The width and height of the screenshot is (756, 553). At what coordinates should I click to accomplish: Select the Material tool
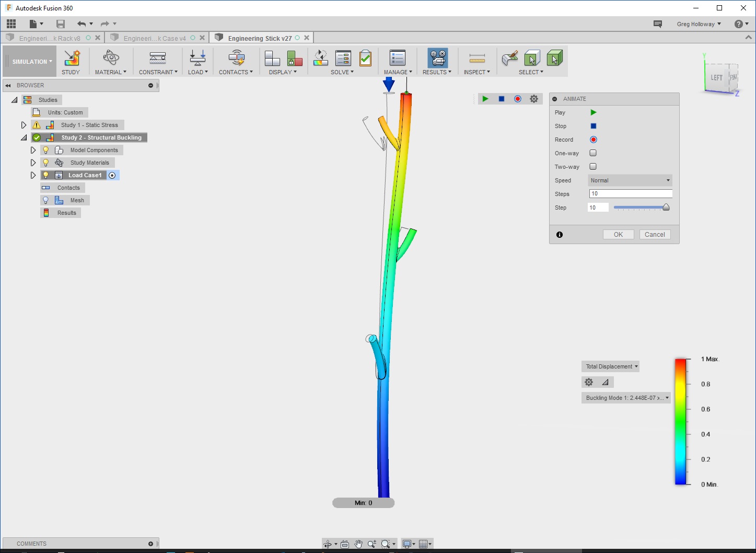click(x=110, y=61)
